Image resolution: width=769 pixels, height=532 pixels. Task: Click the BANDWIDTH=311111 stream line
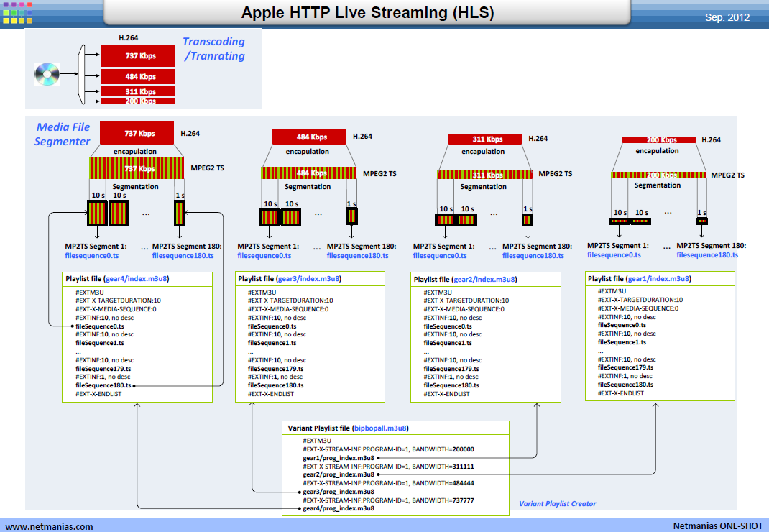[388, 467]
